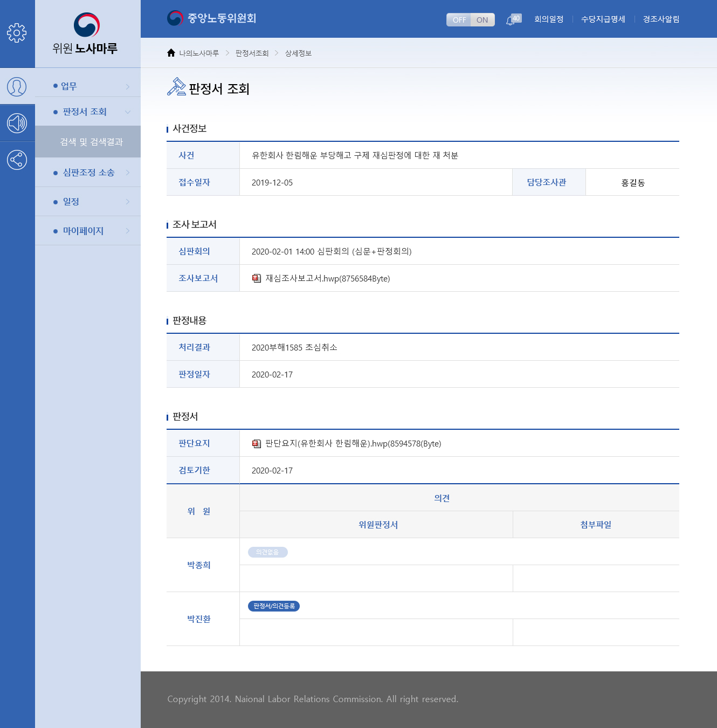The image size is (717, 728).
Task: Select 검색 및 검색결과 submenu
Action: 88,142
